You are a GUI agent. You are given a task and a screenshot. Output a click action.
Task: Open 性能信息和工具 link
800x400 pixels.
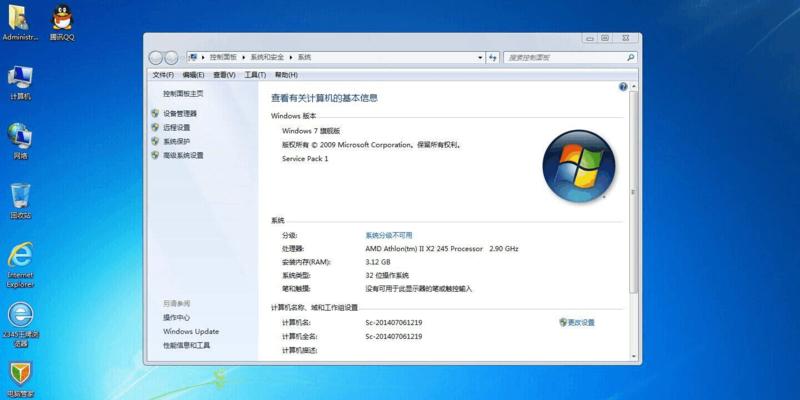(x=186, y=345)
